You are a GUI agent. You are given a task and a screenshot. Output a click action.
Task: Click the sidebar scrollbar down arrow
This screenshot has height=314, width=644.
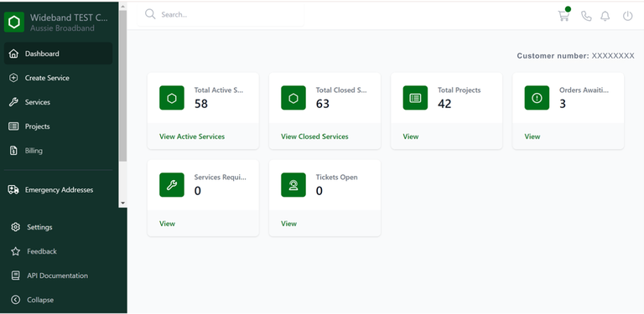pos(122,203)
